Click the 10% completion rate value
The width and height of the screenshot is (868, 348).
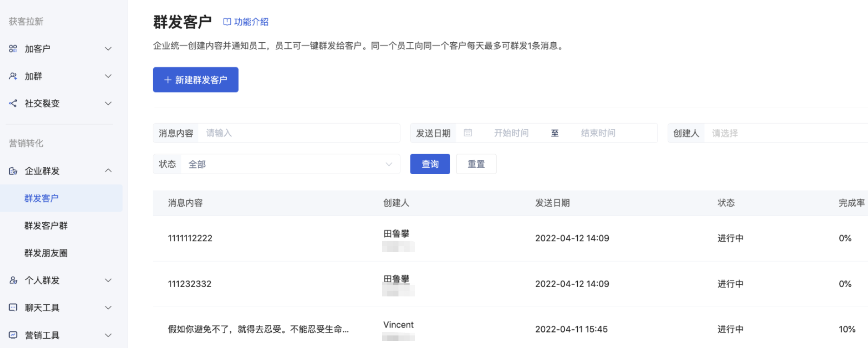coord(847,329)
